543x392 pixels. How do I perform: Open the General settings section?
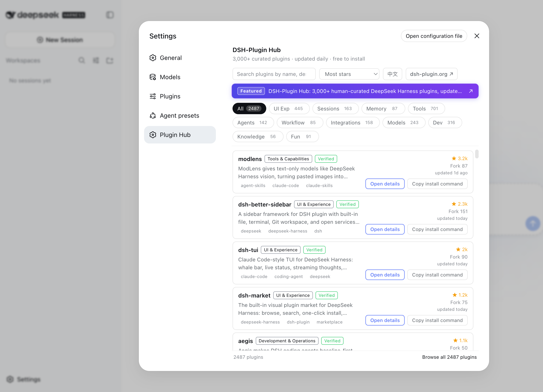pyautogui.click(x=180, y=58)
